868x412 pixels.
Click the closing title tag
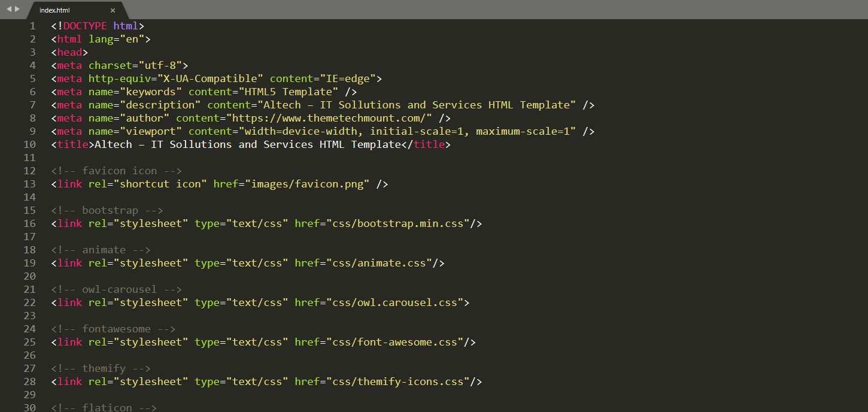point(426,144)
